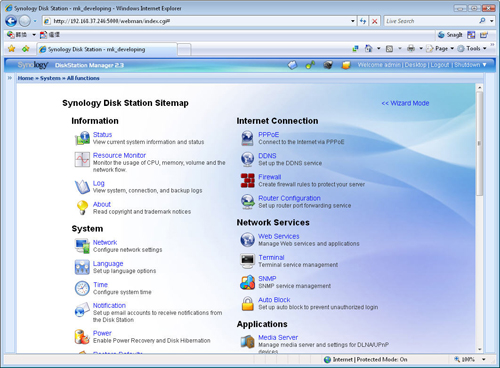Click the Refresh button beside address bar
This screenshot has width=500, height=368.
363,21
